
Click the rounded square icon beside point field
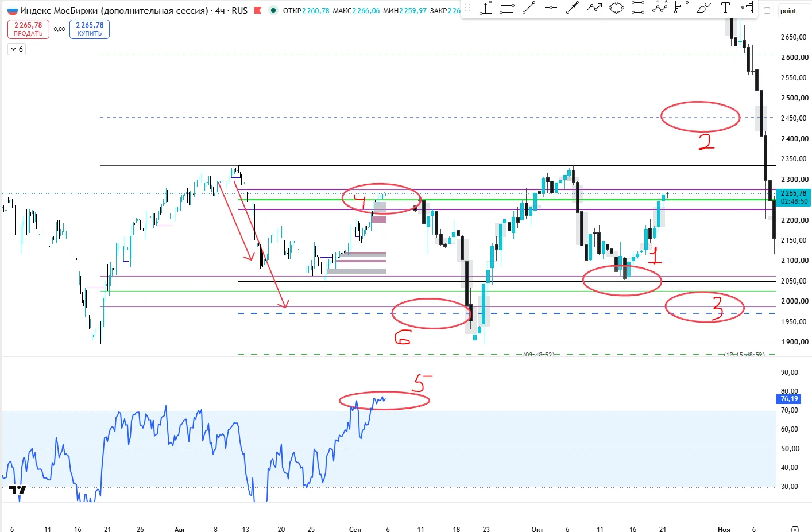tap(767, 10)
